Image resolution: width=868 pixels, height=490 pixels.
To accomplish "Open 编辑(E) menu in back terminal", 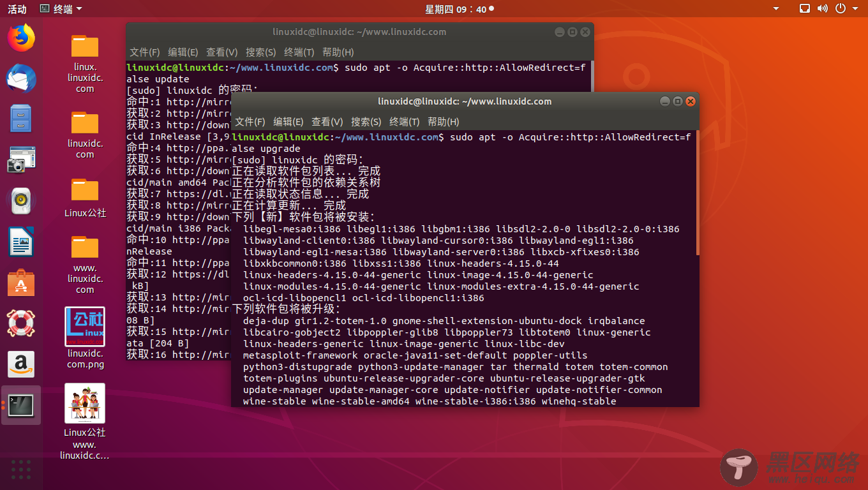I will pyautogui.click(x=183, y=52).
